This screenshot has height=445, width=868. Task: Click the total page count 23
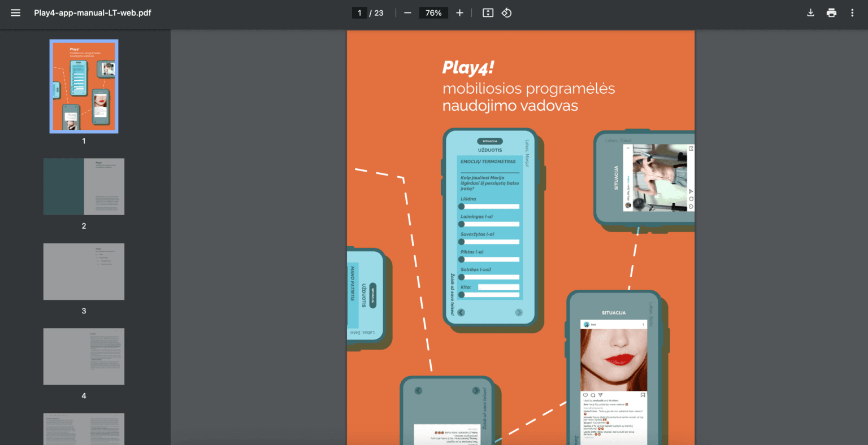(379, 12)
